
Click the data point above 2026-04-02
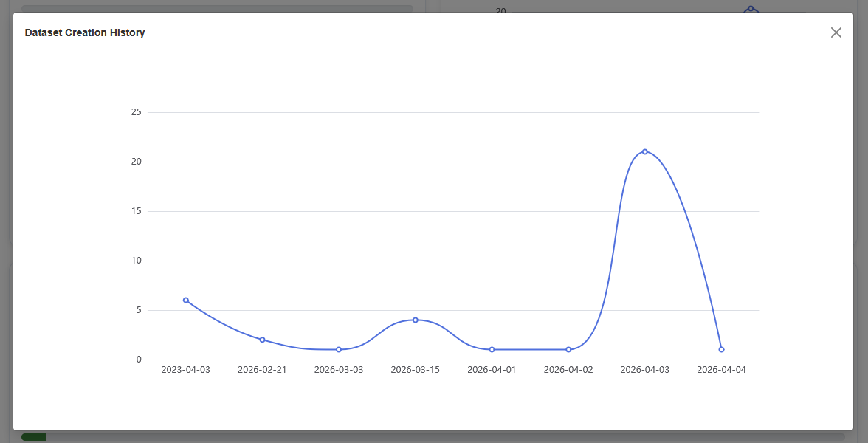pyautogui.click(x=568, y=348)
